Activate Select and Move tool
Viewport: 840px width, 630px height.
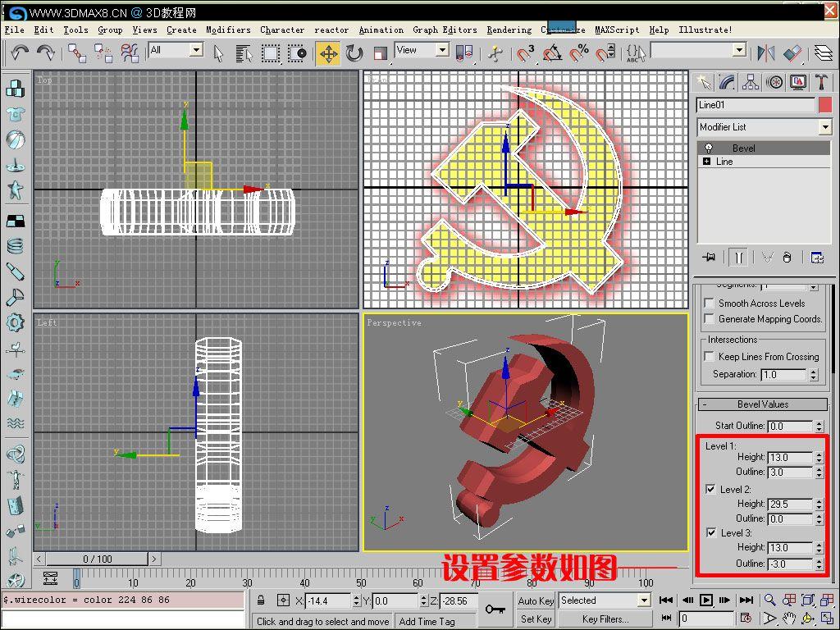pos(328,53)
